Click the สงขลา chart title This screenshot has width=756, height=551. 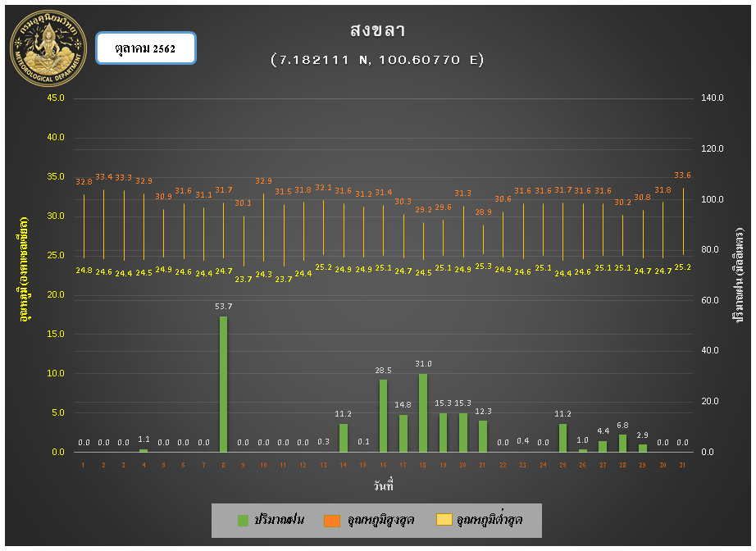(377, 30)
